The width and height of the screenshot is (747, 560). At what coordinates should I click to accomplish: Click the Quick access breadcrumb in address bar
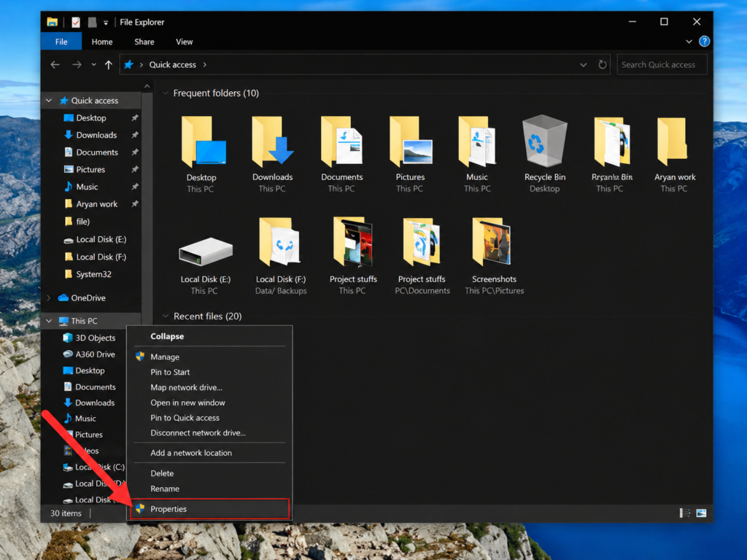[172, 64]
